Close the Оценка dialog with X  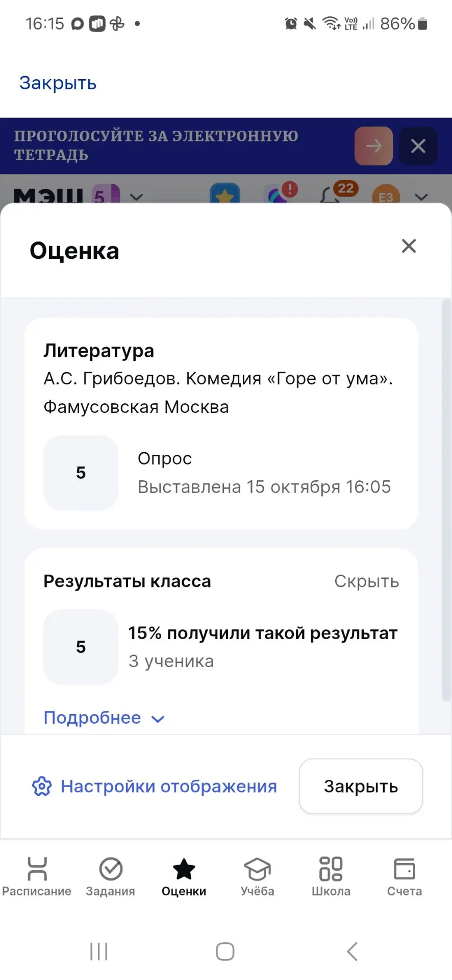coord(409,246)
